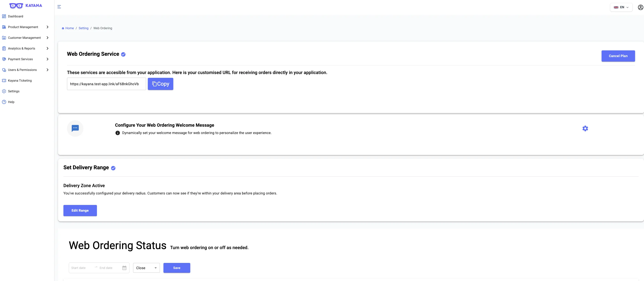The width and height of the screenshot is (644, 281).
Task: Open the EN language dropdown
Action: (621, 7)
